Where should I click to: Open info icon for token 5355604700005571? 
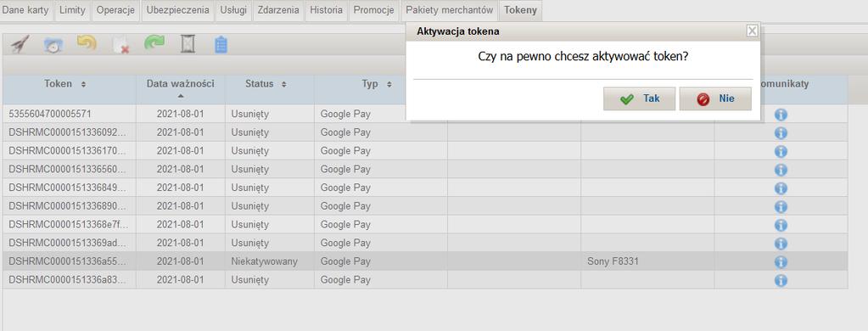point(781,115)
